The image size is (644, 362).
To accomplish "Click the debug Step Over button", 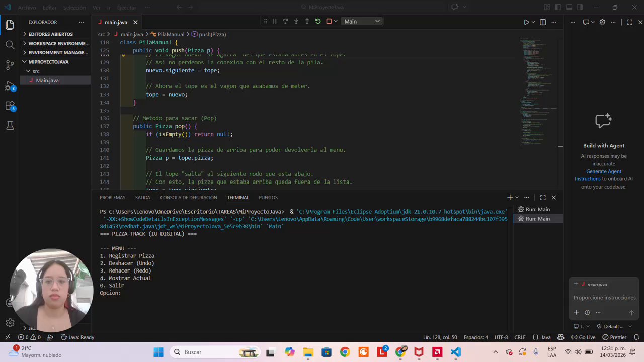I will click(x=285, y=21).
